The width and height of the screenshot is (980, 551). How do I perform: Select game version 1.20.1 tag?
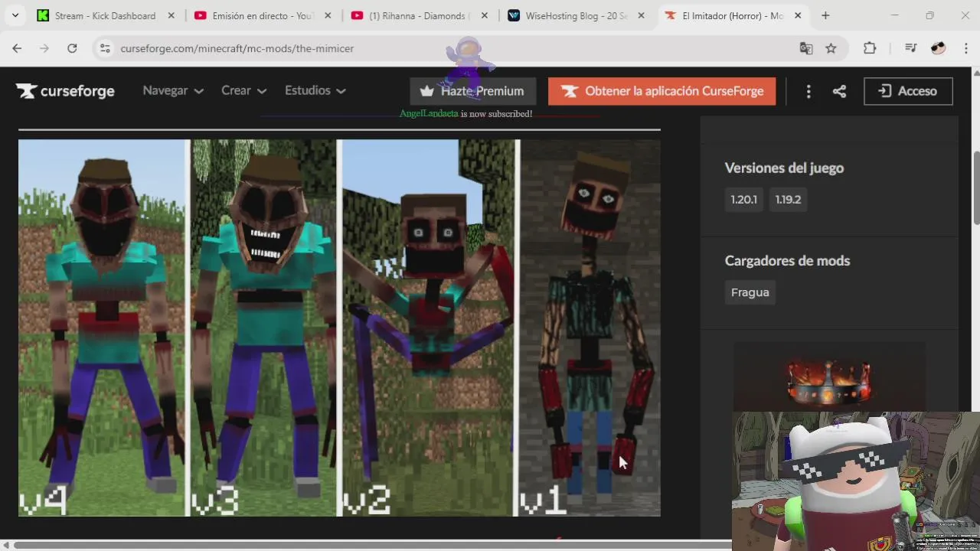click(743, 200)
